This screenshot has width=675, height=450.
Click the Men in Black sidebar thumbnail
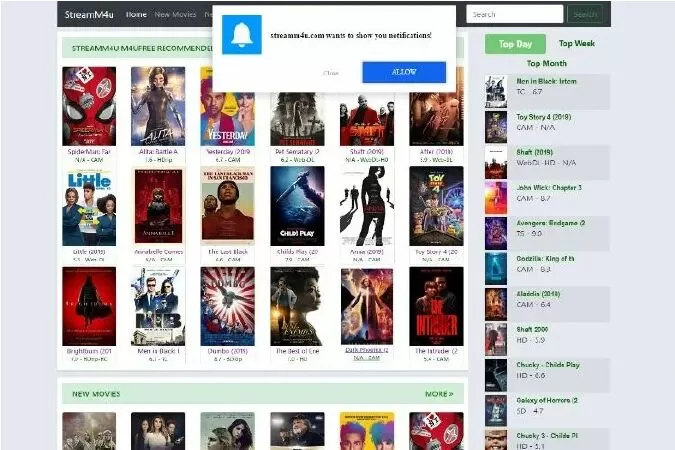point(496,91)
